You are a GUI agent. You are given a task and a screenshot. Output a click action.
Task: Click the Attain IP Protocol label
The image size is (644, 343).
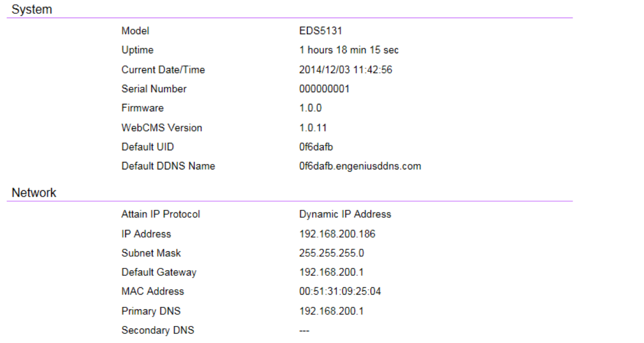(x=160, y=214)
